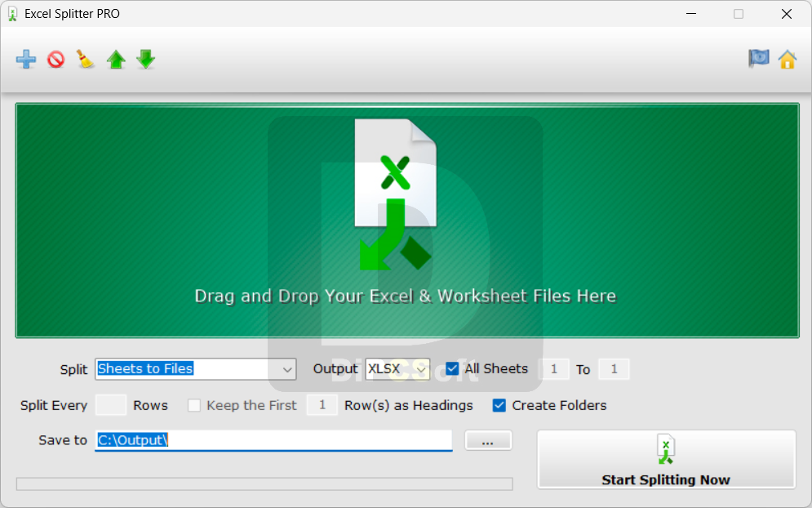Remove selected file using red prohibit icon
The height and width of the screenshot is (508, 812).
(56, 60)
